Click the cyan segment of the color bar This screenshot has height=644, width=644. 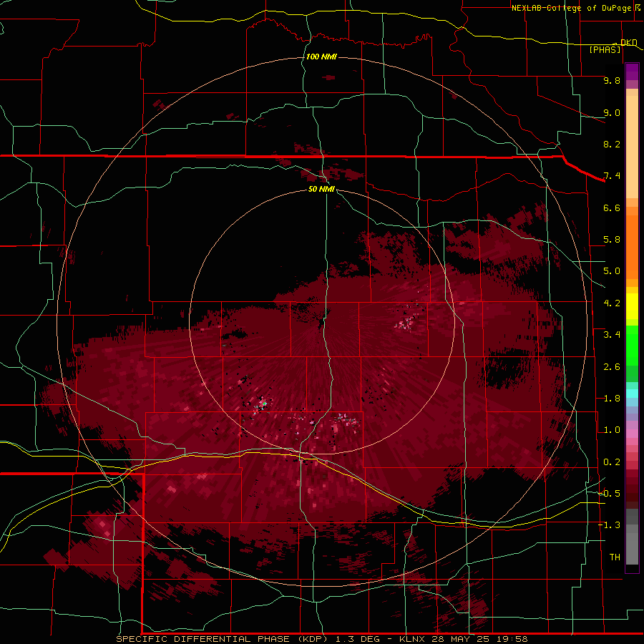632,393
